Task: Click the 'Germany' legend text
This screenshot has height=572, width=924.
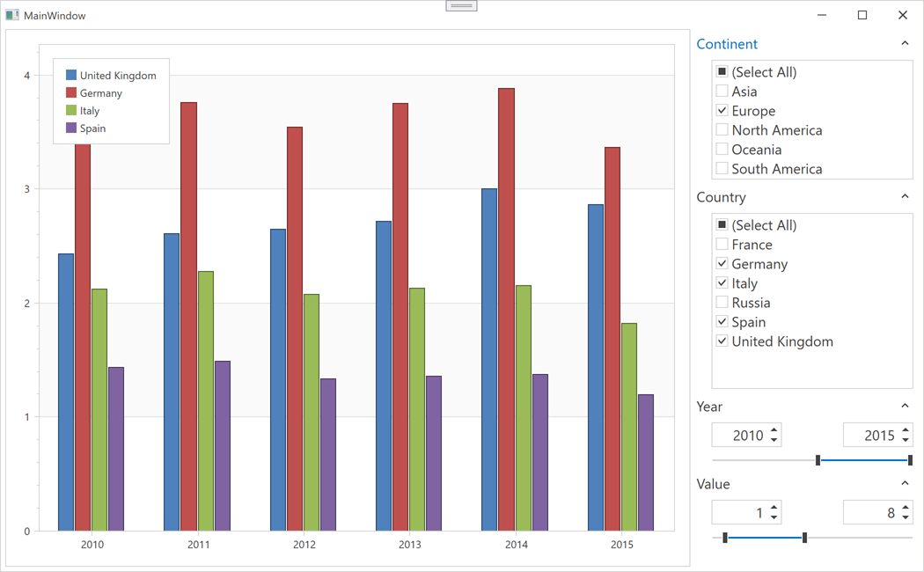Action: click(101, 93)
